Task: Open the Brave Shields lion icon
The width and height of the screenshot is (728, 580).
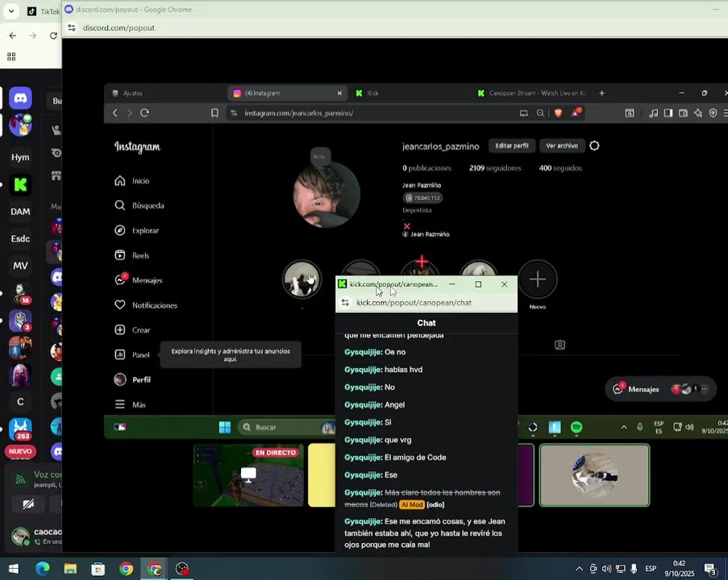Action: pos(559,113)
